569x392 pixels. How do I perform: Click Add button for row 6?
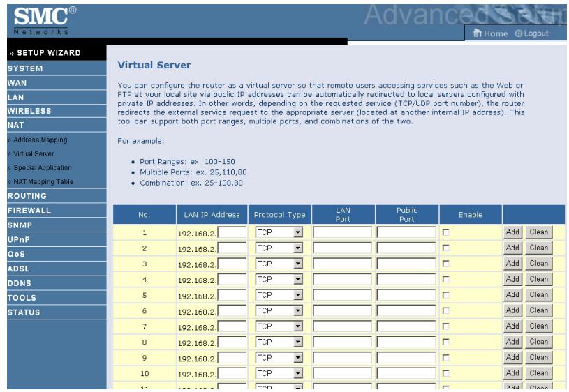[512, 310]
